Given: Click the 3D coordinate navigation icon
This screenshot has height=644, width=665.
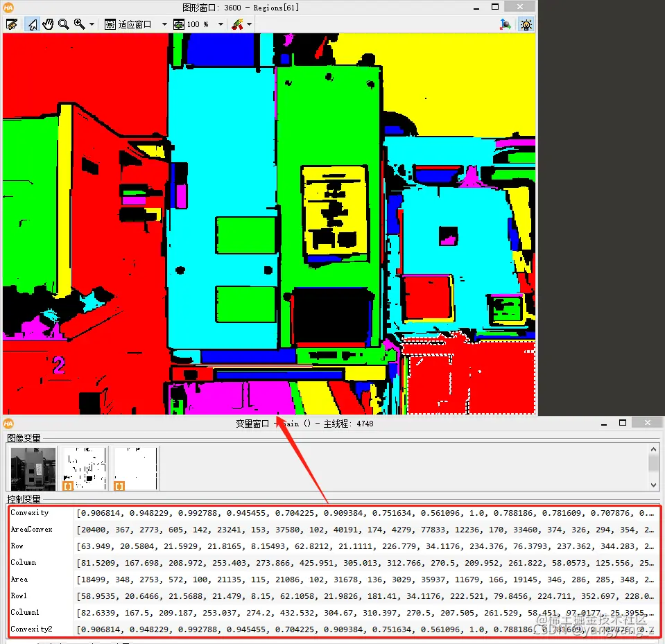Looking at the screenshot, I should pos(507,24).
